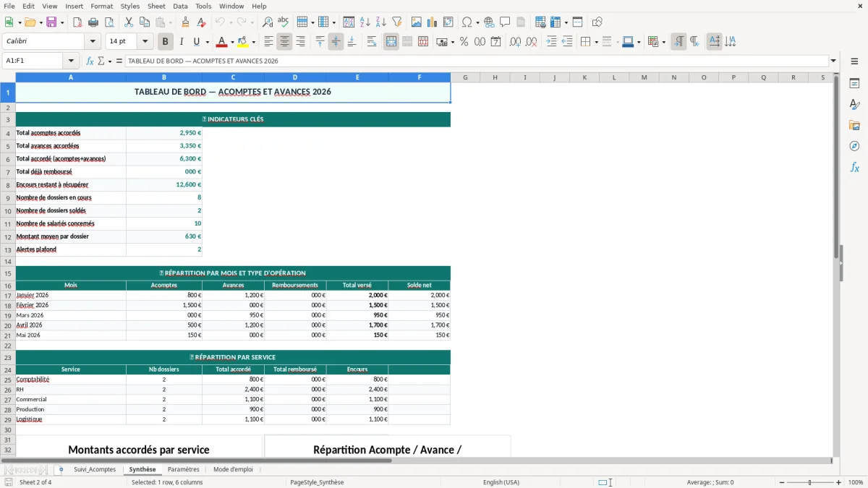Open the Borders dropdown arrow
Screen dimensions: 868x488
tap(595, 42)
